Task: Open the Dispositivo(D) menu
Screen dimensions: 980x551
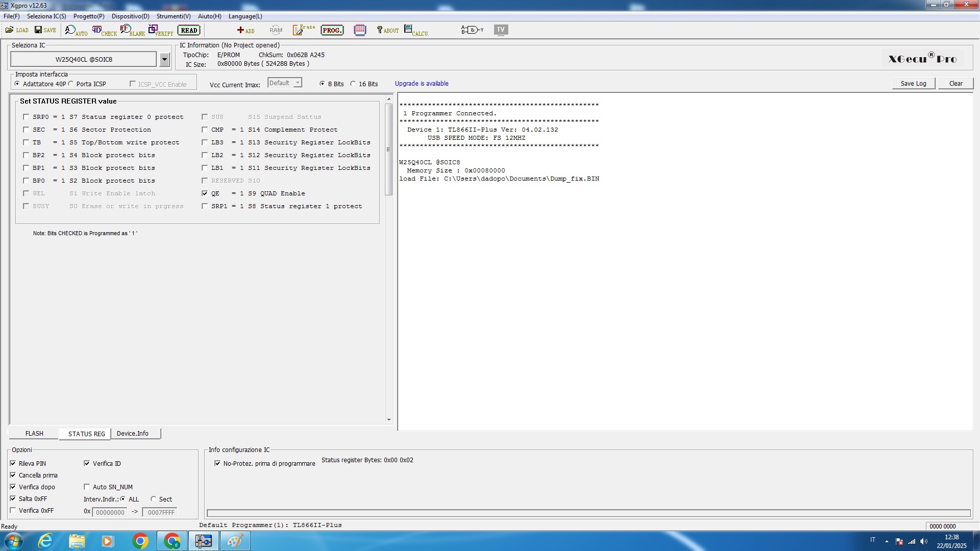Action: click(130, 16)
